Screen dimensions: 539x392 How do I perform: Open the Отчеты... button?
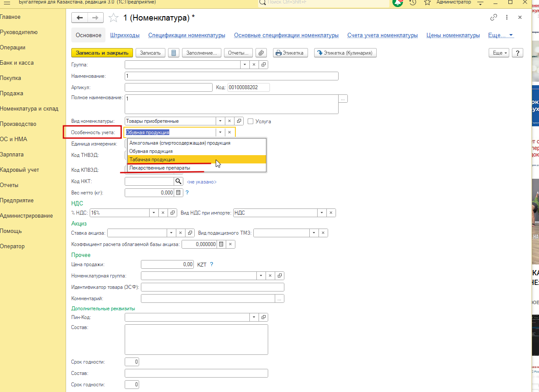(x=238, y=53)
